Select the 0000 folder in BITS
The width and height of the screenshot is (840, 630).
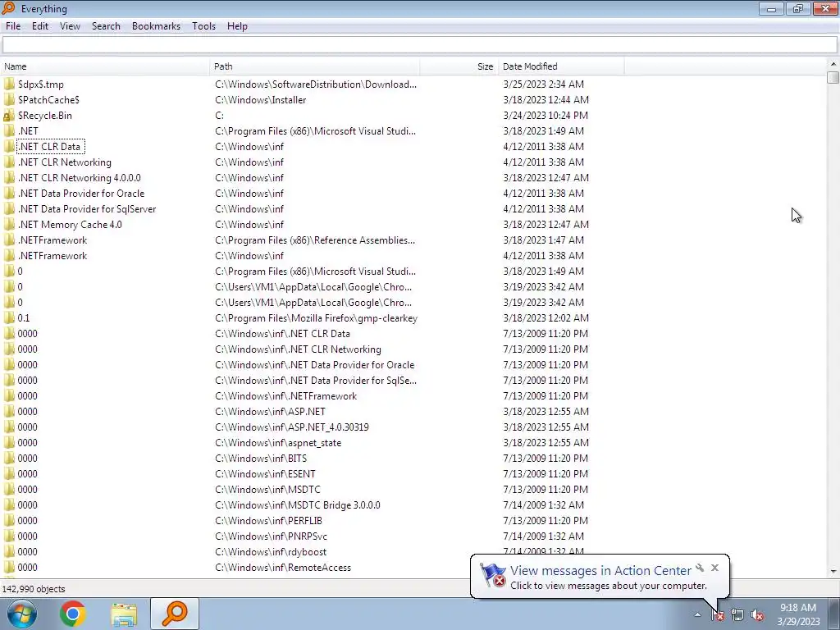pyautogui.click(x=27, y=458)
